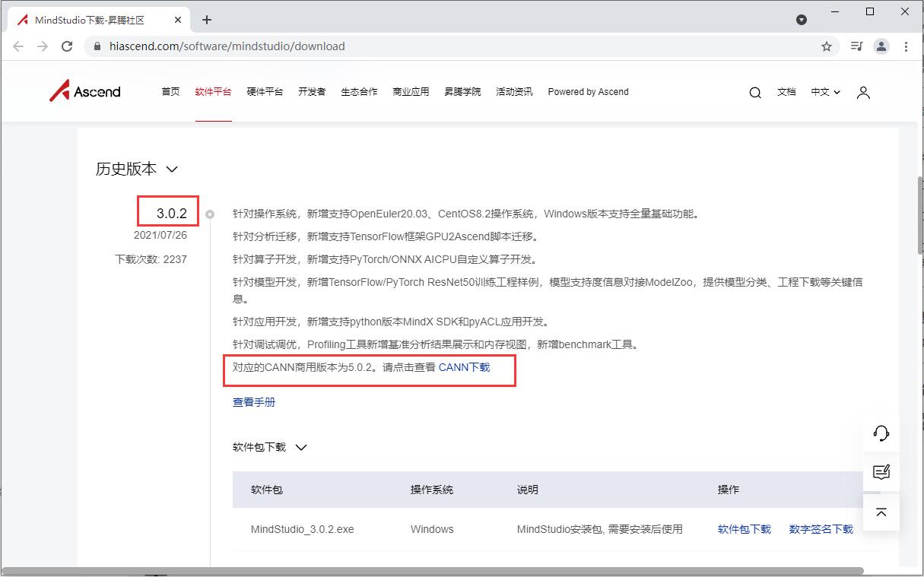924x577 pixels.
Task: Bookmark this page with star icon
Action: pos(827,46)
